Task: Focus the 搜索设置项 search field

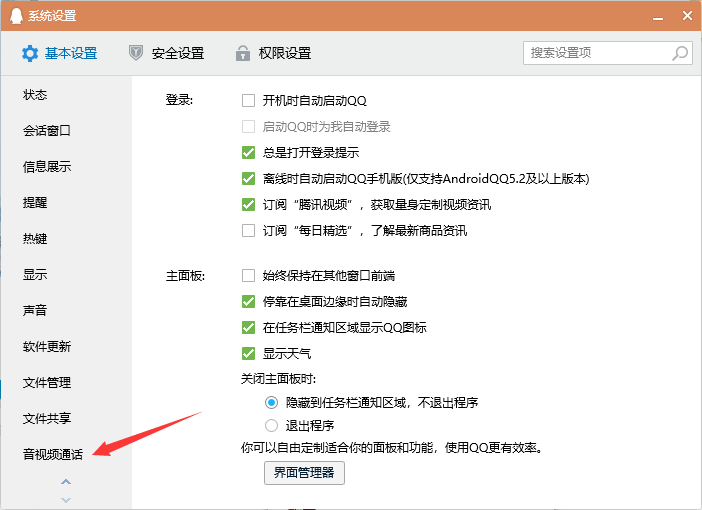Action: 608,53
